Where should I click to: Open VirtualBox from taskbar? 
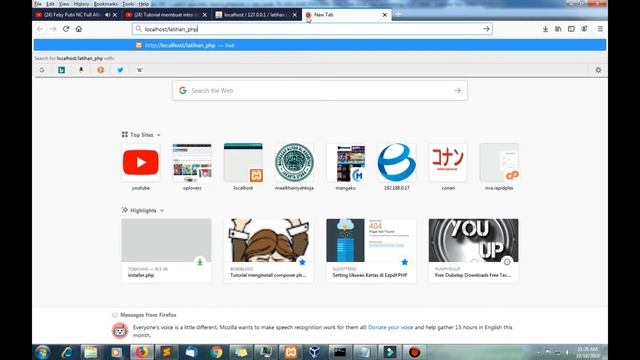click(314, 352)
